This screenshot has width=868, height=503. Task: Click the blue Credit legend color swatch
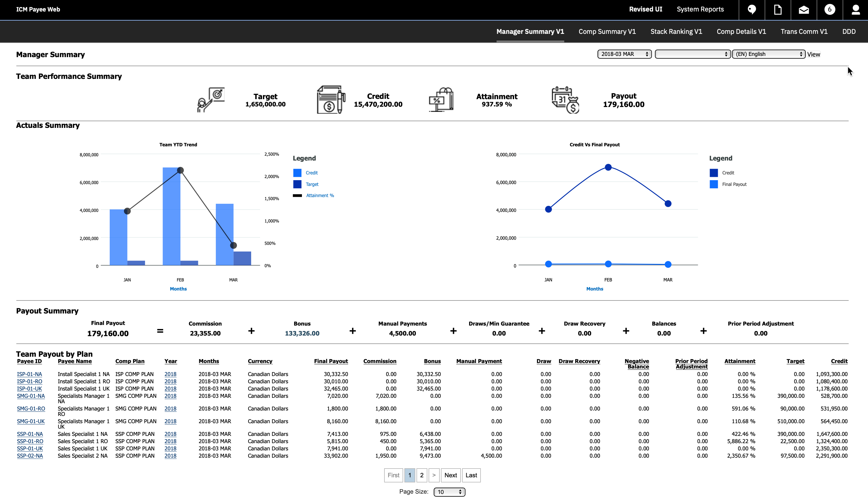(297, 173)
